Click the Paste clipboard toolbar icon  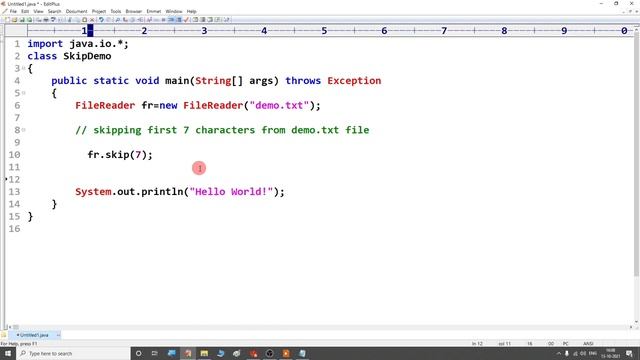coord(84,20)
